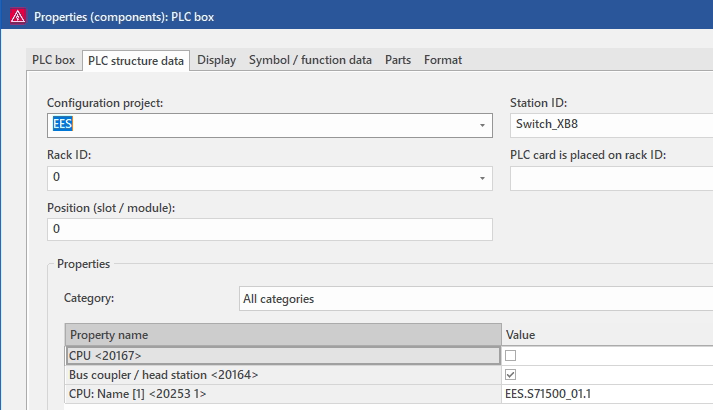713x410 pixels.
Task: Uncheck the Bus coupler / head station checkbox
Action: (512, 375)
